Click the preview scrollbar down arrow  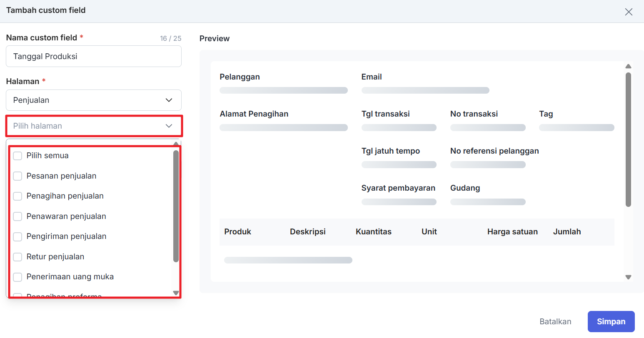pos(628,277)
